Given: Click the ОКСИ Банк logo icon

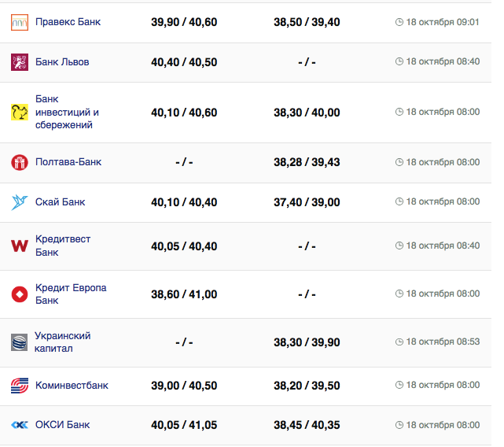Looking at the screenshot, I should coord(20,425).
